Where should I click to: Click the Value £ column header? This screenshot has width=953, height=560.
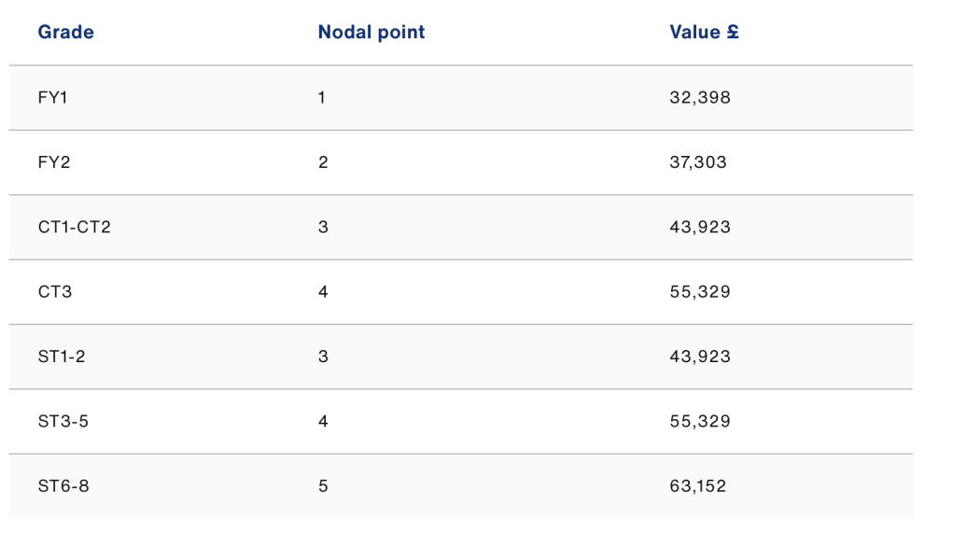704,33
